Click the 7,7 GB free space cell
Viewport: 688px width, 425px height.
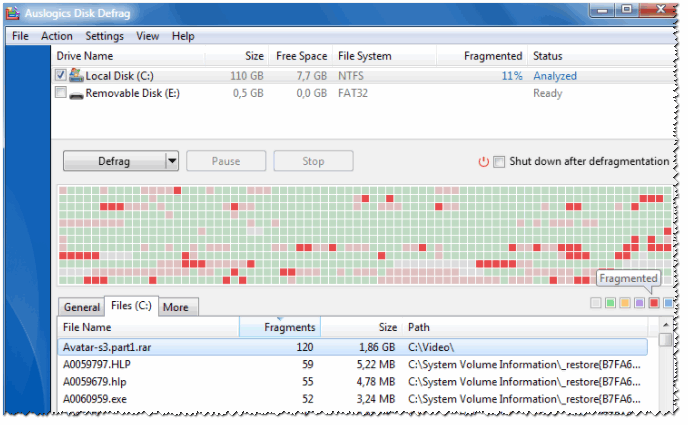click(312, 76)
